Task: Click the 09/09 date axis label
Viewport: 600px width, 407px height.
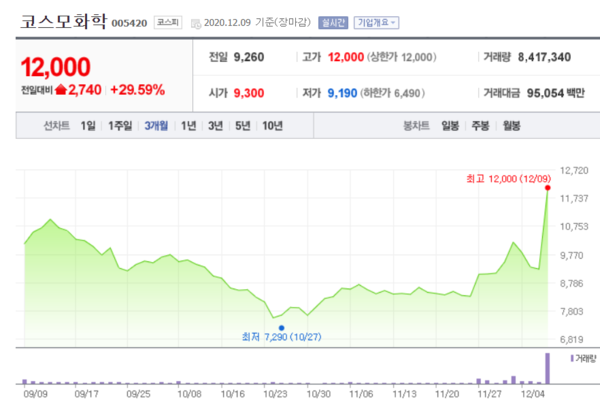Action: coord(35,394)
